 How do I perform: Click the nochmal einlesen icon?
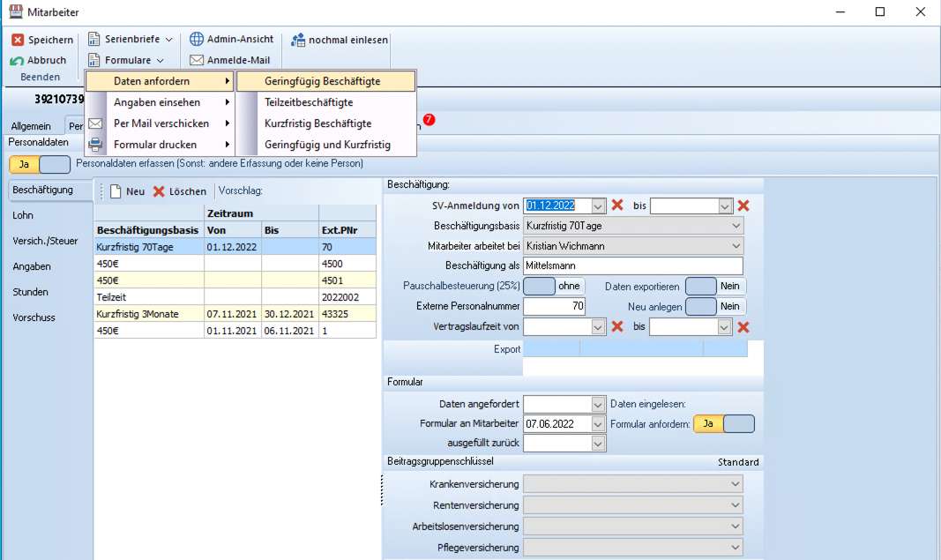[298, 40]
